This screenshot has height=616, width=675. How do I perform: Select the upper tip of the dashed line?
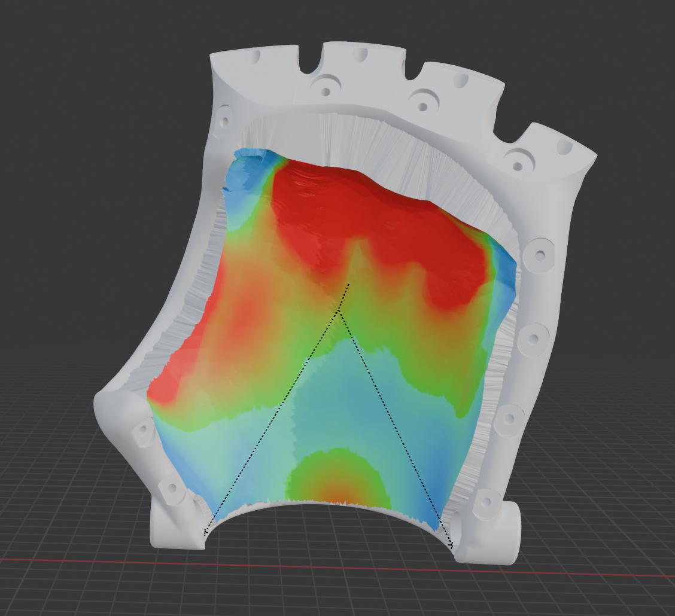349,284
